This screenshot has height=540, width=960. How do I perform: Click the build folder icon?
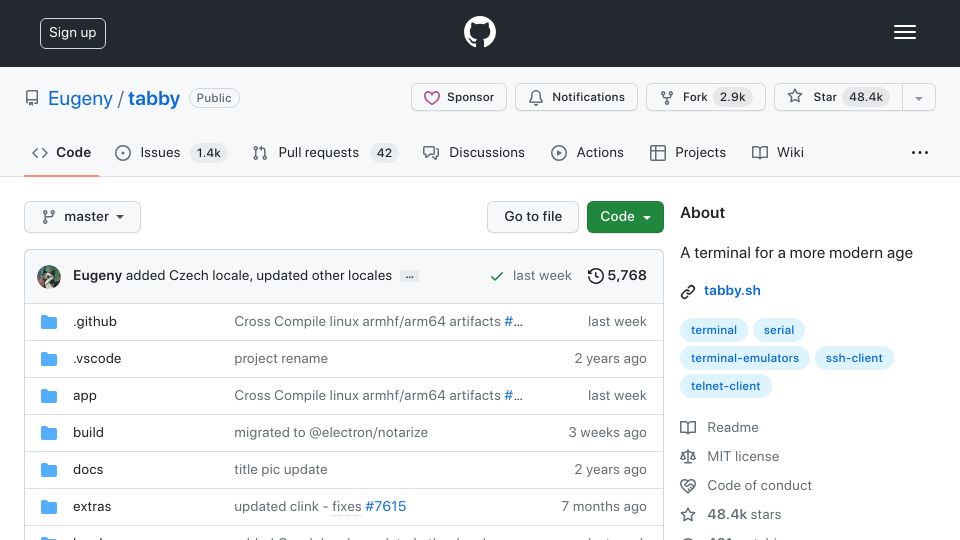click(x=49, y=433)
